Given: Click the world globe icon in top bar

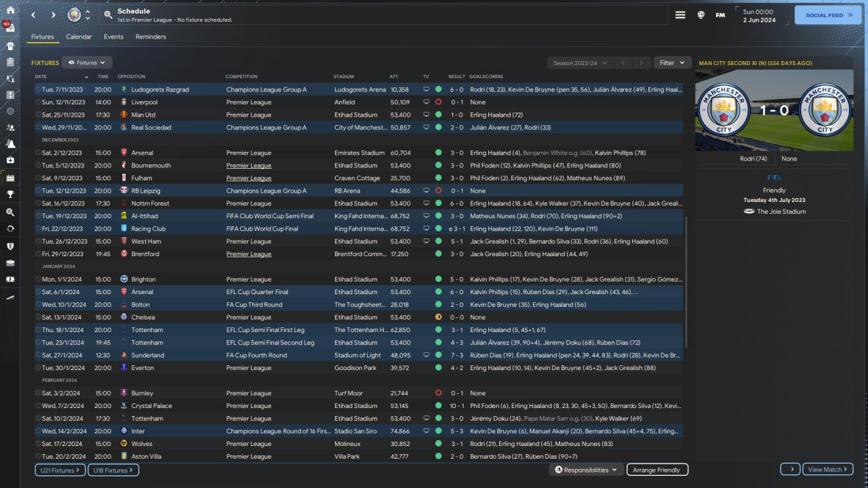Looking at the screenshot, I should [x=701, y=15].
